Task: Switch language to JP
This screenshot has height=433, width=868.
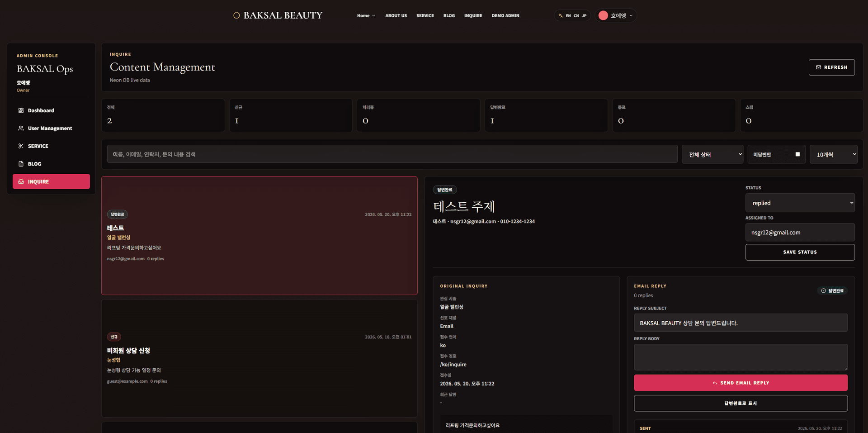Action: tap(584, 16)
